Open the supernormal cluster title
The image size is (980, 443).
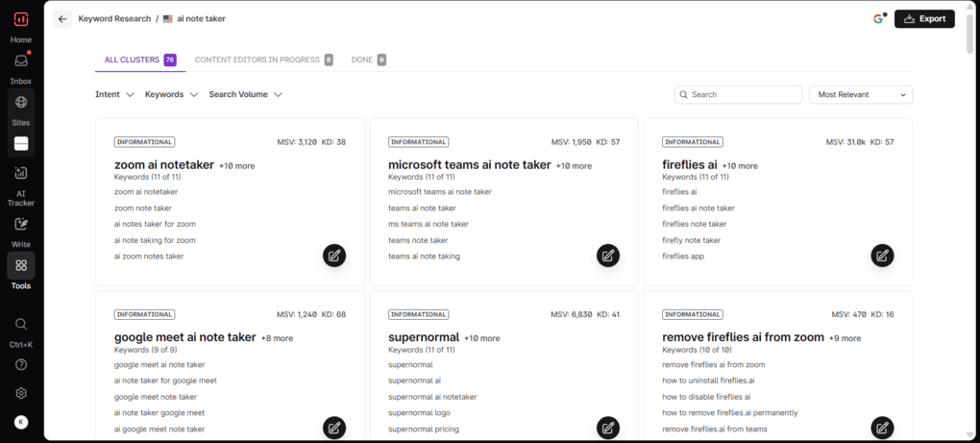point(424,337)
